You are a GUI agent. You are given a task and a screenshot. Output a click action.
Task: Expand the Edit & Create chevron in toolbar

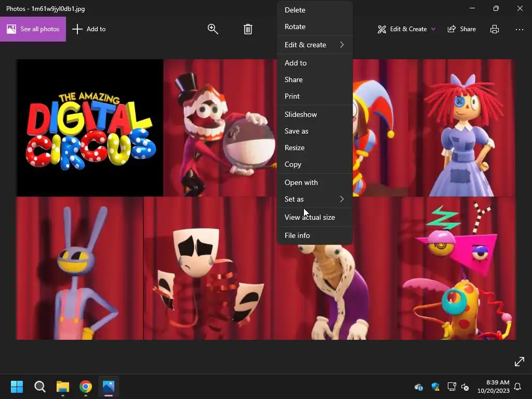433,29
